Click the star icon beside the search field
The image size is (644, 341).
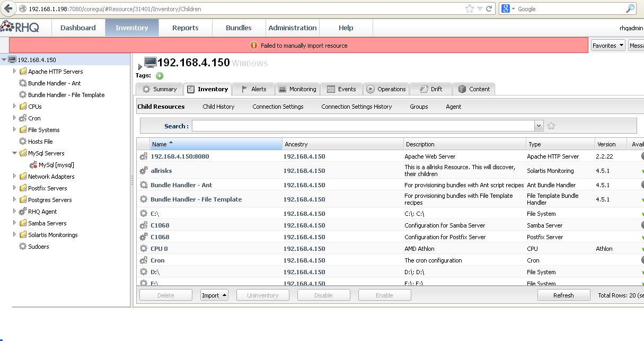click(551, 125)
